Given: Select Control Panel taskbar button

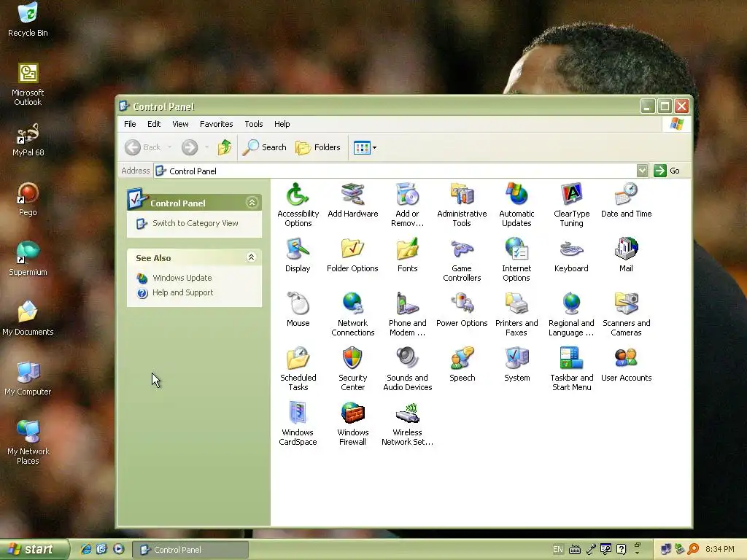Looking at the screenshot, I should pos(190,550).
